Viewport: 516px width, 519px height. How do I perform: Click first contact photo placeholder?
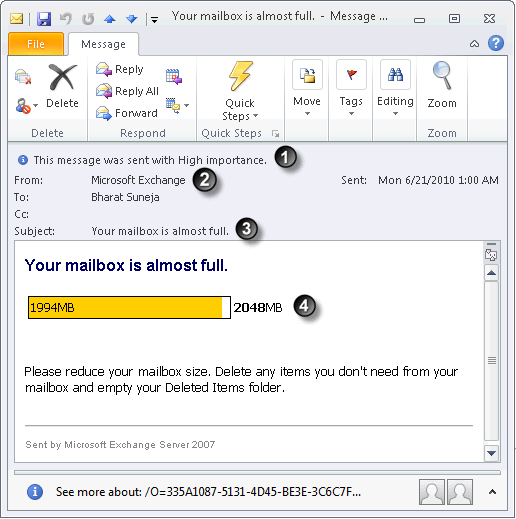432,492
